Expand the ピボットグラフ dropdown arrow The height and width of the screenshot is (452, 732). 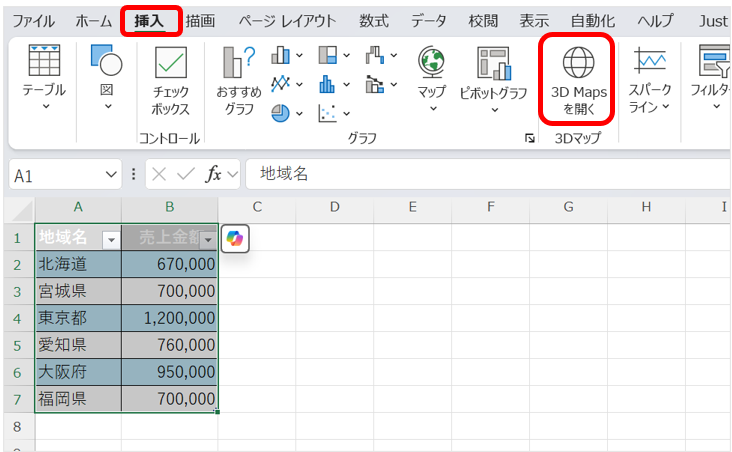tap(495, 110)
